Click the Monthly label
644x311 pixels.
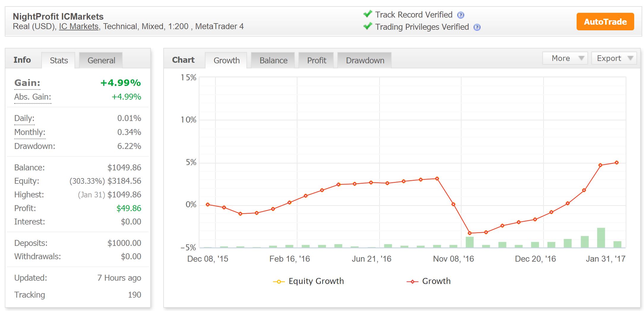pyautogui.click(x=30, y=132)
